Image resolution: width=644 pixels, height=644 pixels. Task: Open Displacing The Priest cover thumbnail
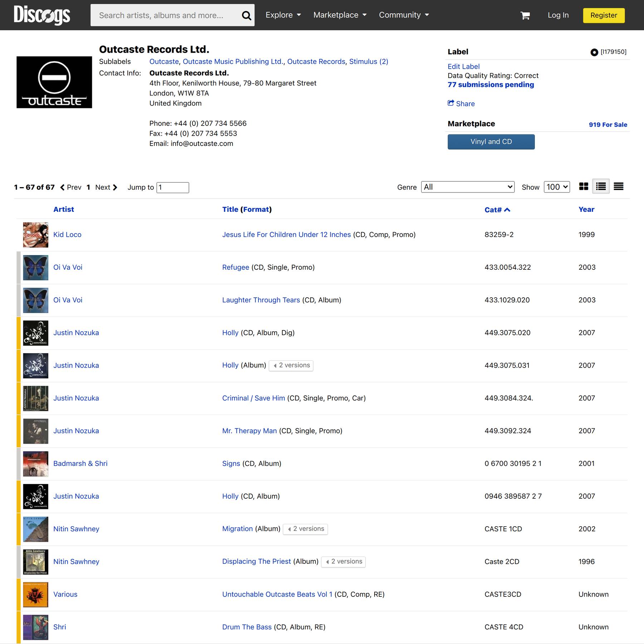click(35, 562)
